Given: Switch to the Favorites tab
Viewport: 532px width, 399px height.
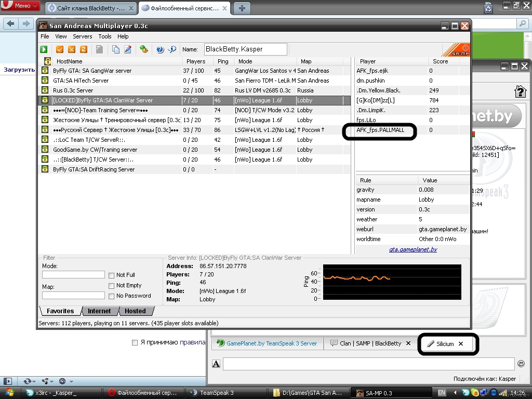Looking at the screenshot, I should click(60, 311).
